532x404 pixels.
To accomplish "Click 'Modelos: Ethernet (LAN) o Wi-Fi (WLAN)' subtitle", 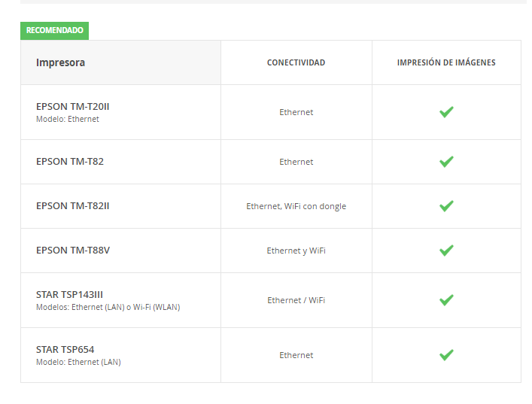I will pyautogui.click(x=108, y=307).
